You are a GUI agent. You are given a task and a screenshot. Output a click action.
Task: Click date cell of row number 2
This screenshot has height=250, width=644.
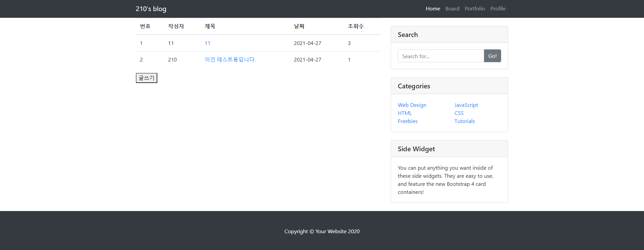(308, 59)
